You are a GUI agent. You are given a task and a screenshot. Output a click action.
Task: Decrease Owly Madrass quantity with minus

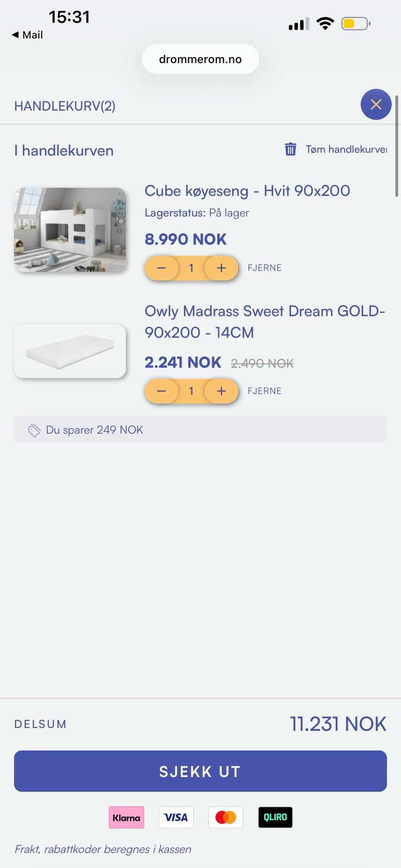click(162, 391)
